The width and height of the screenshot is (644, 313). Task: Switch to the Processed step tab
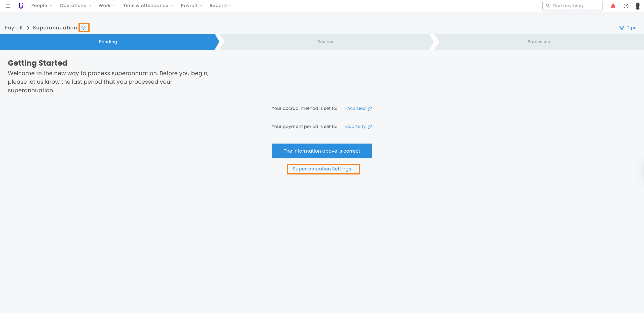click(539, 42)
